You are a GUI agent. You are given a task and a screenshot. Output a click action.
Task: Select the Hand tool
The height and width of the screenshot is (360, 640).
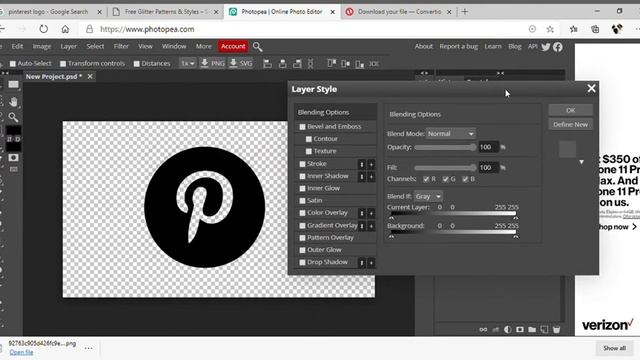click(13, 101)
